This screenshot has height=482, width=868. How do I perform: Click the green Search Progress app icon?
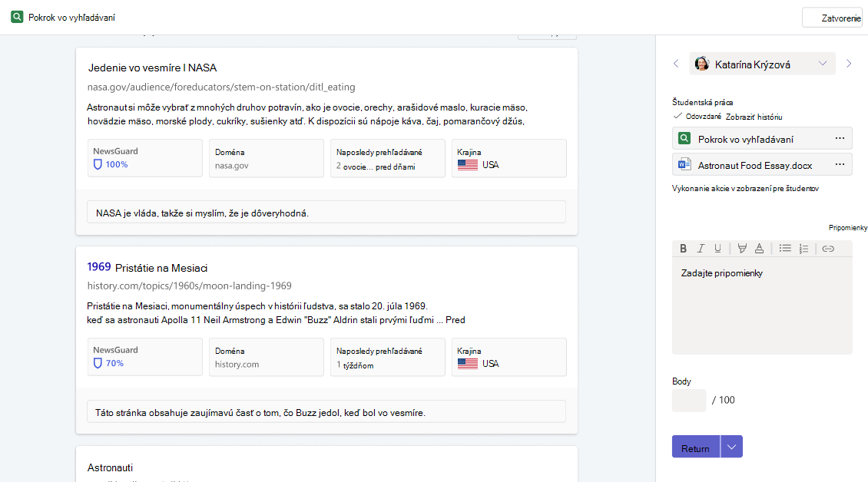17,17
